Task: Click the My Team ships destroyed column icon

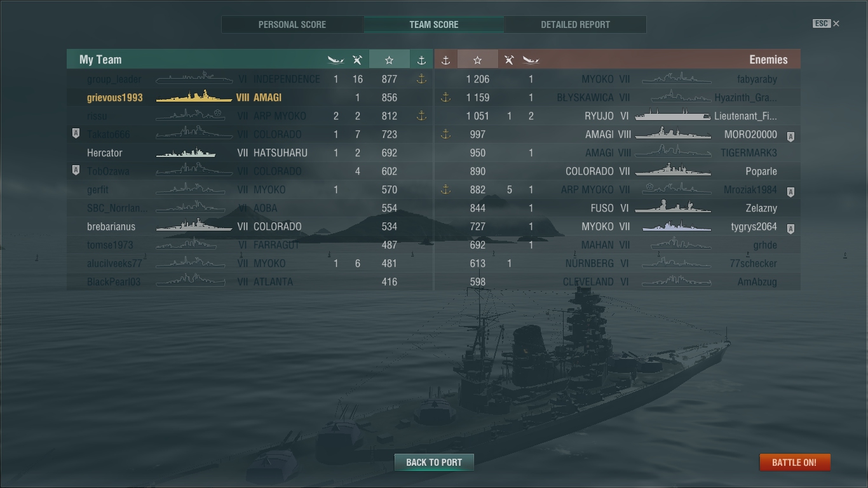Action: tap(336, 60)
